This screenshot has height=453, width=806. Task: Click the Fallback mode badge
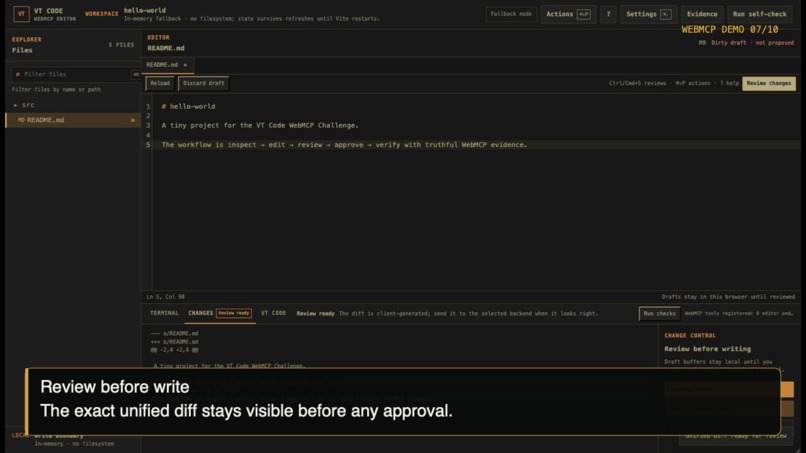coord(511,14)
